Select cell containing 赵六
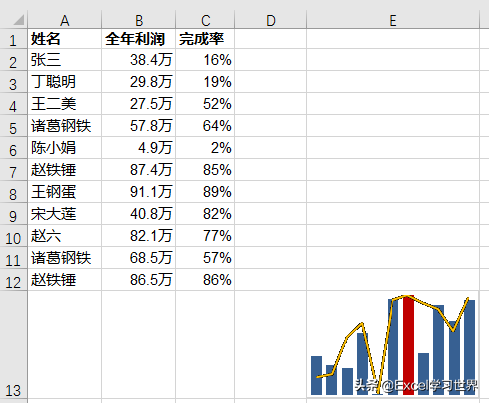 click(65, 236)
